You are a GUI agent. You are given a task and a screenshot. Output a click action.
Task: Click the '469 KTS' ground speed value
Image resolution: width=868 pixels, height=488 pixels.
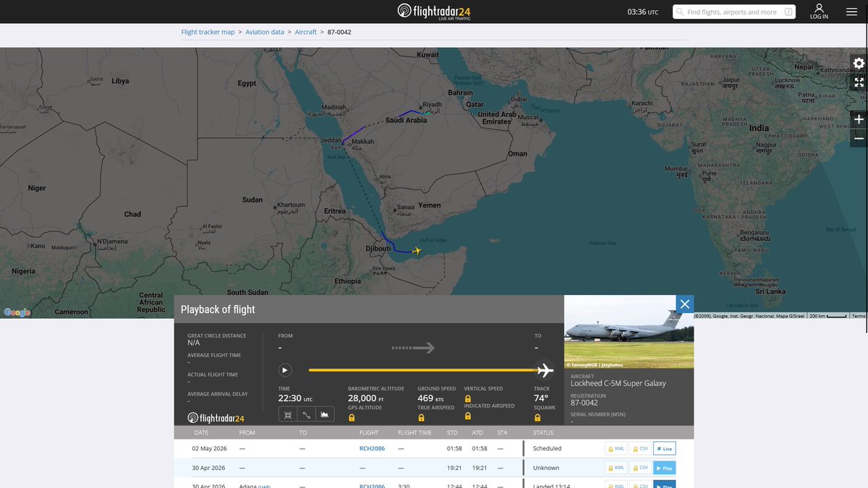pyautogui.click(x=430, y=398)
